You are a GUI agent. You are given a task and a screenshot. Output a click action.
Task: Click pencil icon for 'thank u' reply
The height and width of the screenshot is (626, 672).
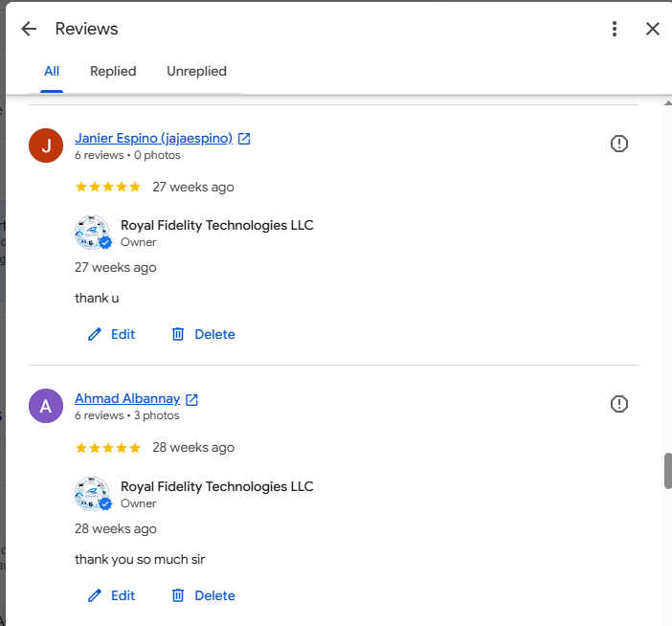(94, 334)
